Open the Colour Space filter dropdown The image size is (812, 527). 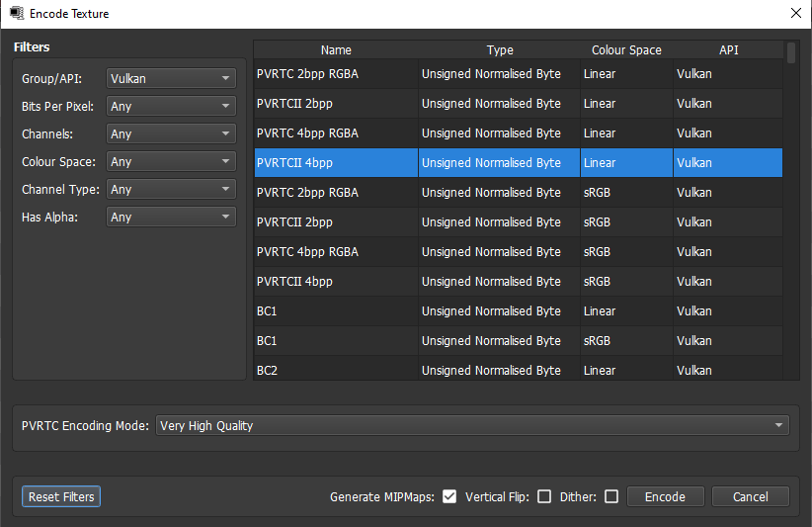click(x=171, y=162)
